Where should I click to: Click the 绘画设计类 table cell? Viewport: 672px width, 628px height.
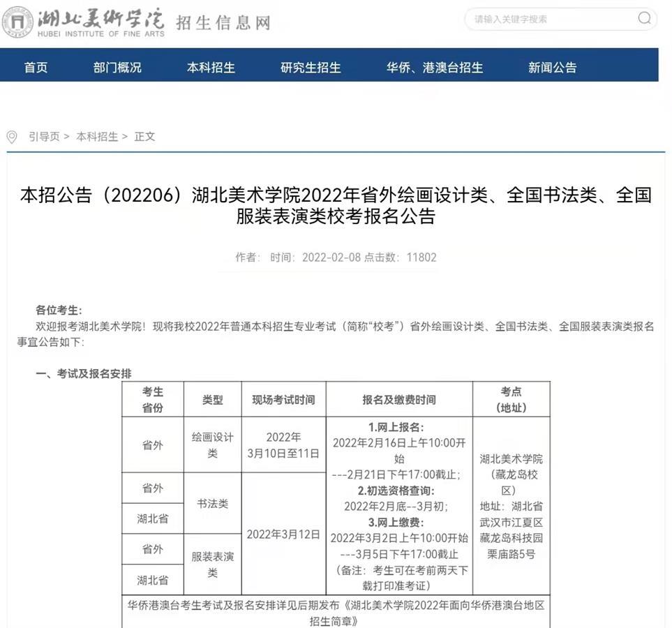213,445
